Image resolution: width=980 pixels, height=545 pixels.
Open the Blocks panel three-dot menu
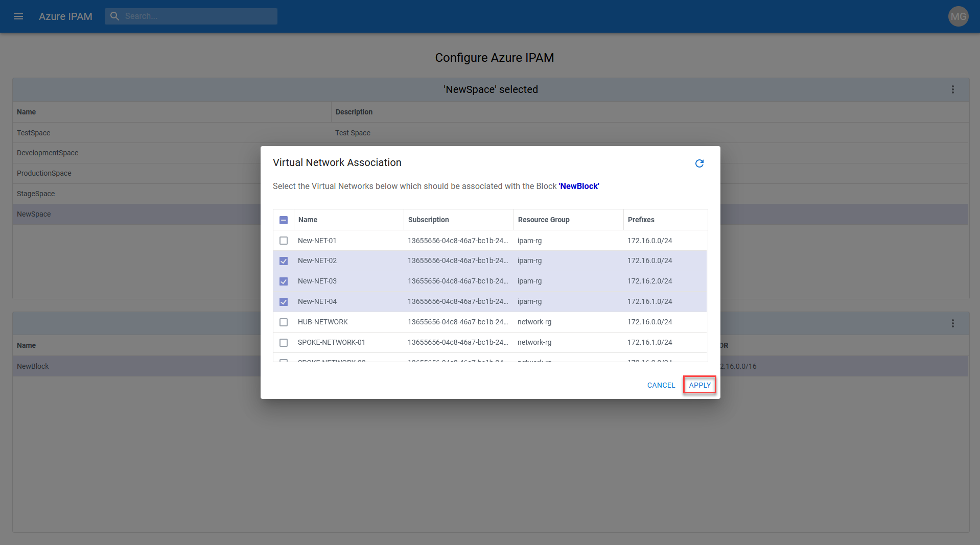click(x=953, y=323)
